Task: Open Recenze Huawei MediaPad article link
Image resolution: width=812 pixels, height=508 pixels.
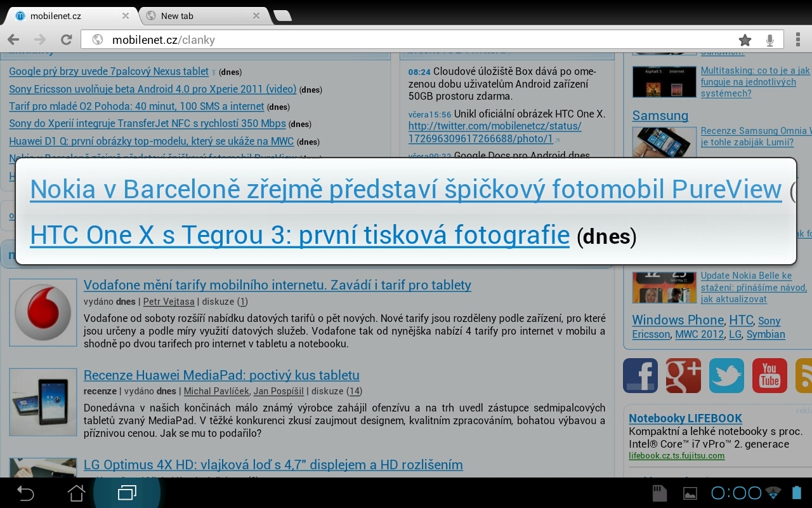Action: click(221, 375)
